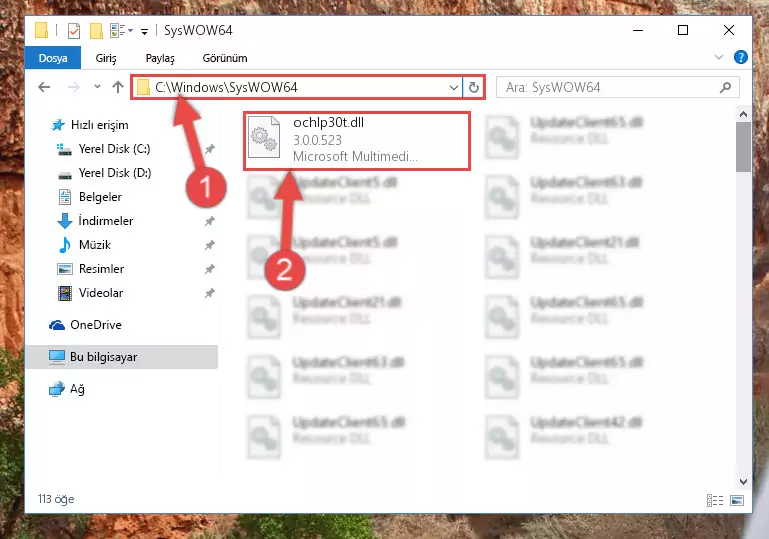
Task: Switch to details view in status bar
Action: (715, 500)
